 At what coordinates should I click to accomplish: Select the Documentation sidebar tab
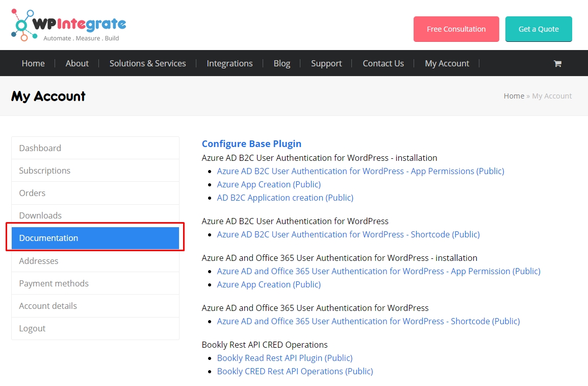click(x=95, y=238)
